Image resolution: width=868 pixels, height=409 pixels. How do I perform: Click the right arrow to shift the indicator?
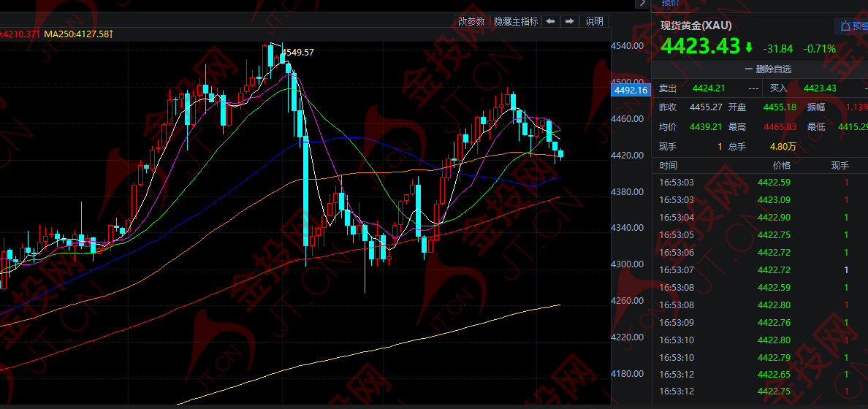(x=569, y=21)
